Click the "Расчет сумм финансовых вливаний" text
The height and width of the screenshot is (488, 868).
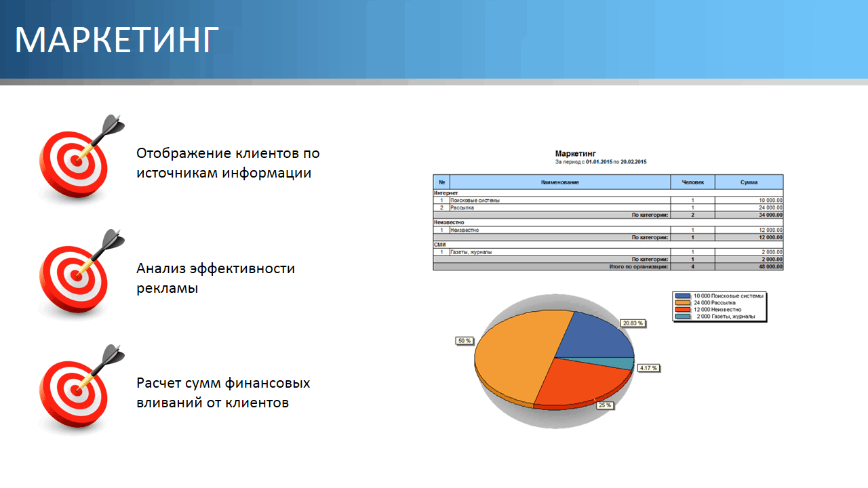click(223, 392)
